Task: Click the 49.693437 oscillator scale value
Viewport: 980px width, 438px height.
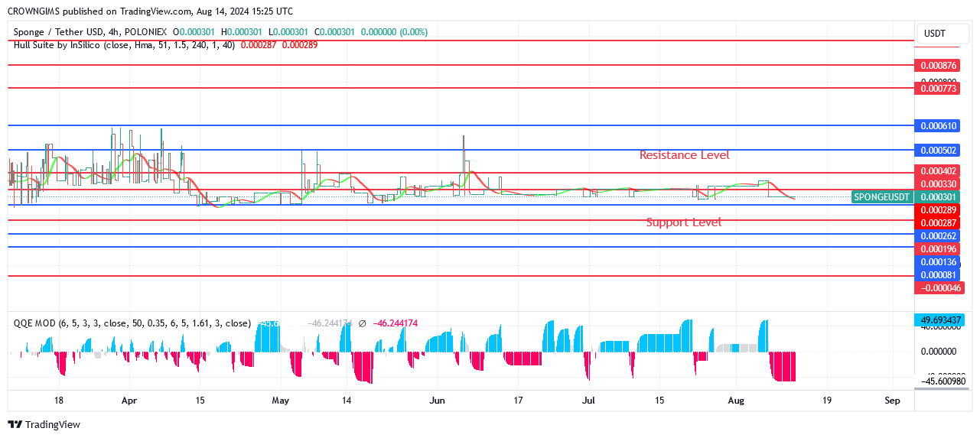Action: (940, 320)
